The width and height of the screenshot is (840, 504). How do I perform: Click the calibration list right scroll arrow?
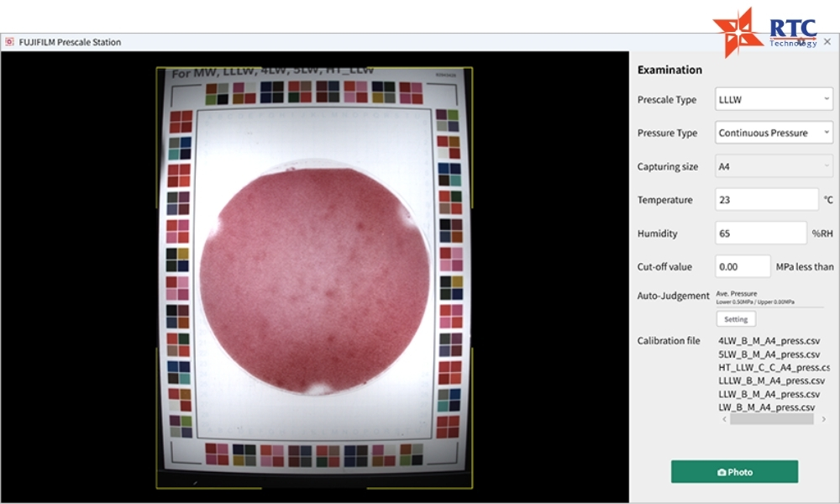[x=824, y=419]
